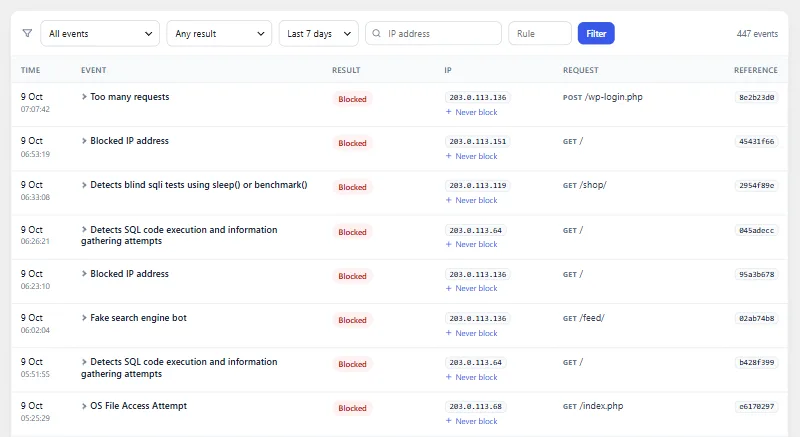
Task: Click the EVENT column header
Action: (x=93, y=70)
